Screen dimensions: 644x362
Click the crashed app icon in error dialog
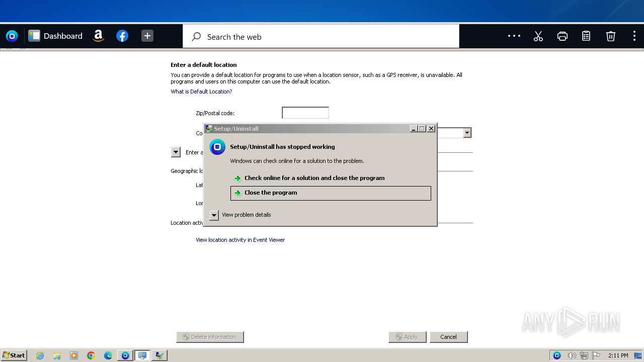click(x=217, y=147)
